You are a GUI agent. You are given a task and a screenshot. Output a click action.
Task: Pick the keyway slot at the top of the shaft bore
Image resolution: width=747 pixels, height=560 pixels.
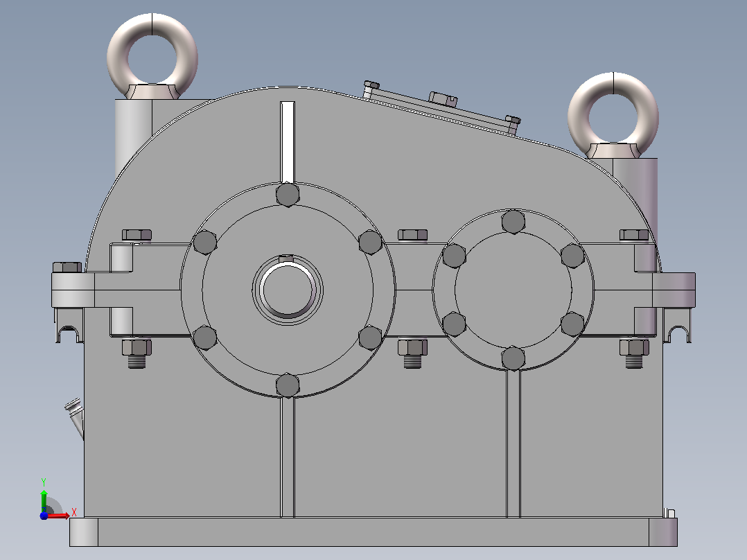[x=285, y=258]
